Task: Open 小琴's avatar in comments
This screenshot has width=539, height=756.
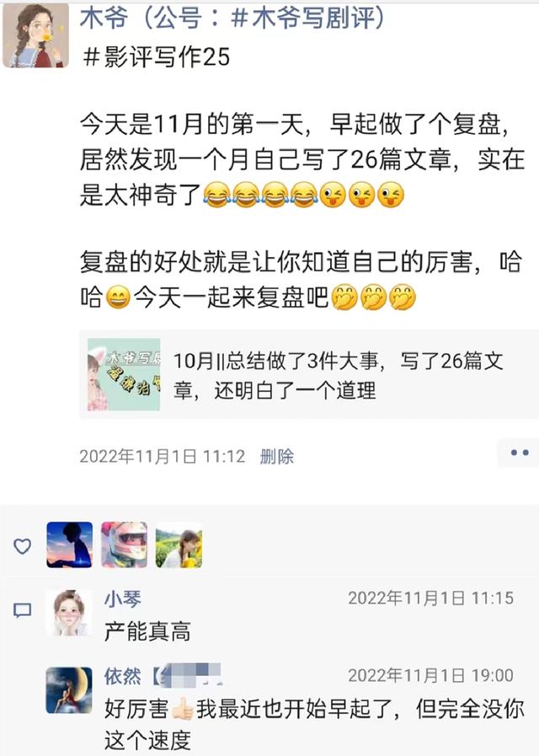Action: coord(69,614)
